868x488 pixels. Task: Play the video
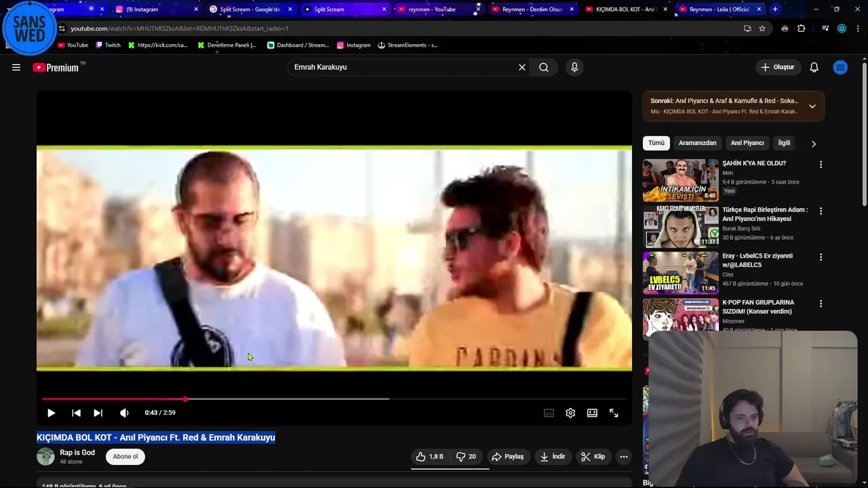point(51,413)
